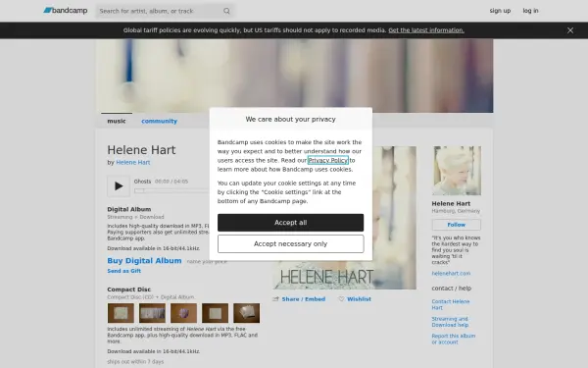Dismiss the tariff notice banner
588x368 pixels.
coord(570,30)
